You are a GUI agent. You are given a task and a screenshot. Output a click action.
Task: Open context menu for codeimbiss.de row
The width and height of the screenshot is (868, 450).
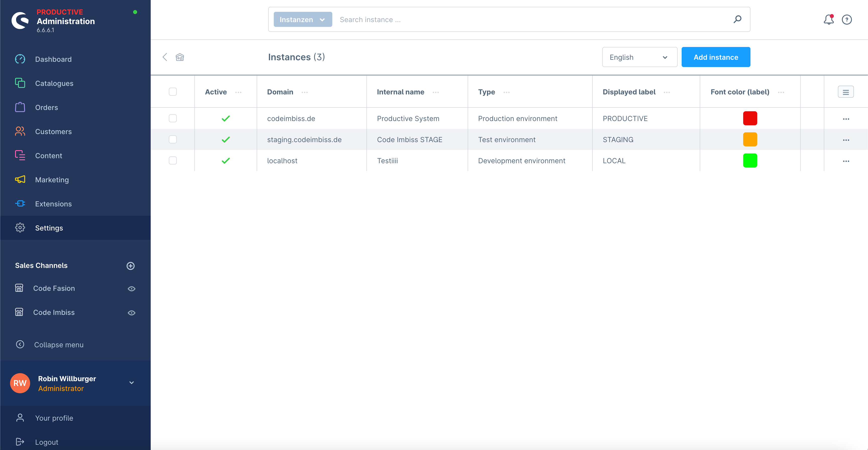[846, 119]
